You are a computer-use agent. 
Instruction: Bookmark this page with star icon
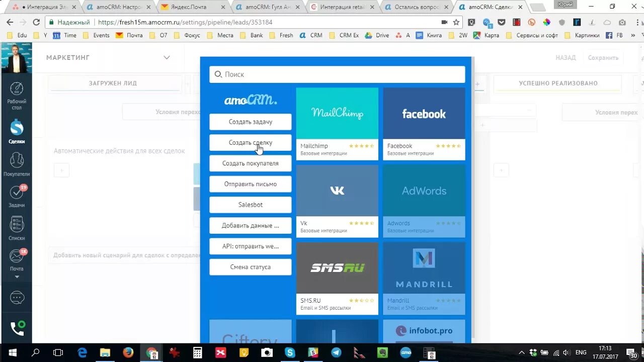(x=456, y=23)
